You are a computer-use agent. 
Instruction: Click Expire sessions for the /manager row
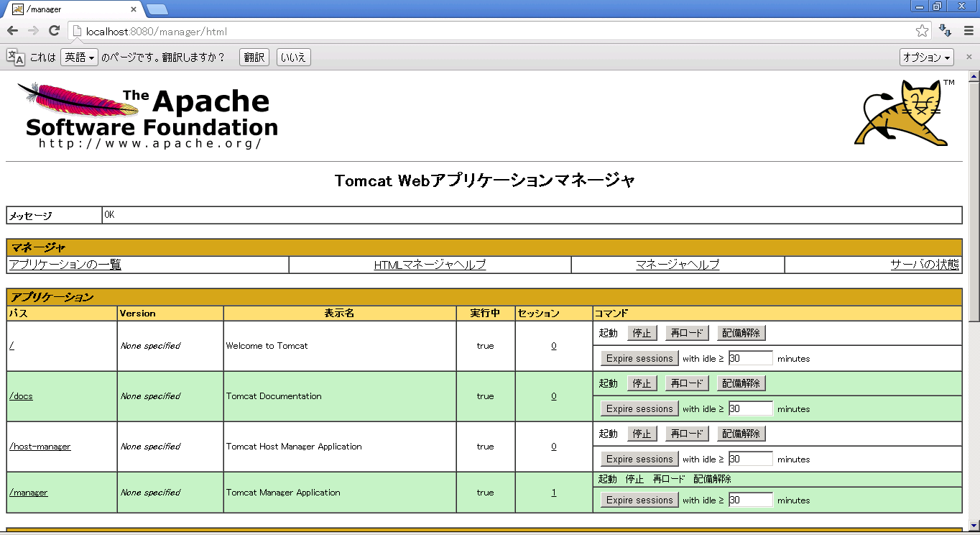tap(639, 500)
